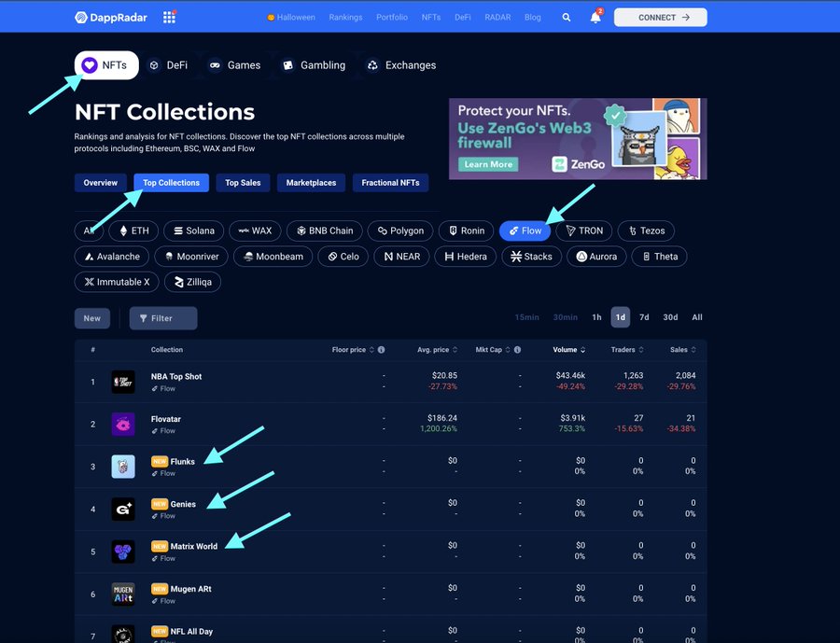Select the NFTs category pill
The image size is (840, 643).
point(106,65)
